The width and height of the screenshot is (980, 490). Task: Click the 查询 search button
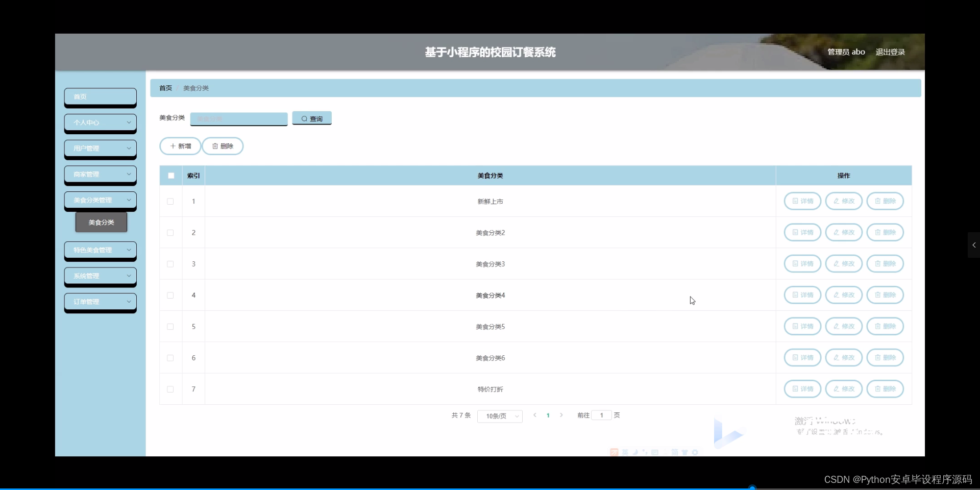pyautogui.click(x=311, y=118)
